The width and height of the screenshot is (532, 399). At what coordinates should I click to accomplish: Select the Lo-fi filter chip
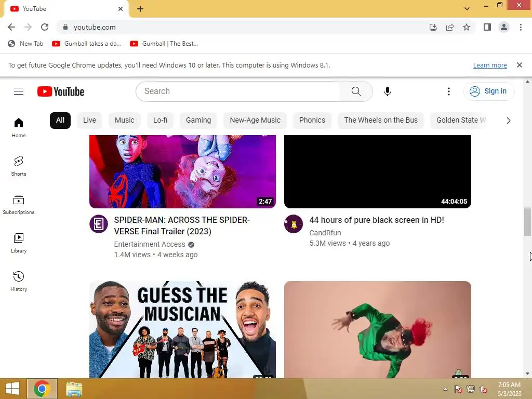coord(160,120)
